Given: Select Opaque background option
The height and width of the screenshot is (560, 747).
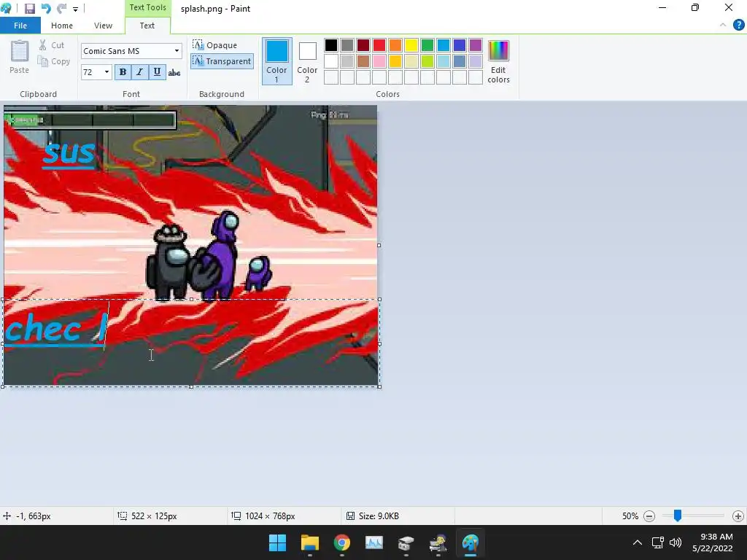Looking at the screenshot, I should 215,45.
